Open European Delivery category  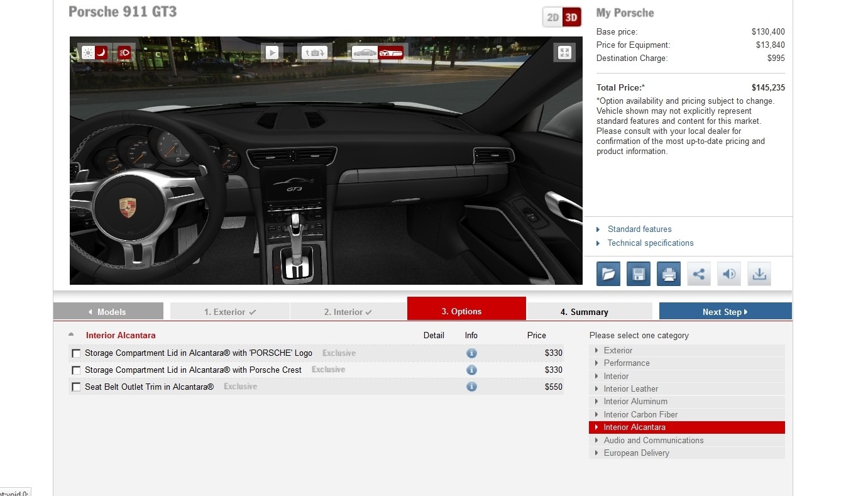(687, 453)
